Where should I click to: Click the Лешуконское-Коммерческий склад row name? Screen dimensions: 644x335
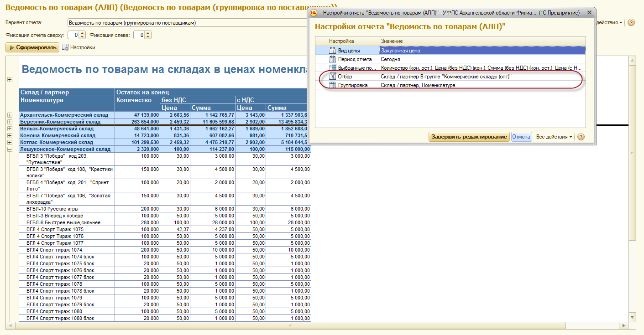(65, 149)
